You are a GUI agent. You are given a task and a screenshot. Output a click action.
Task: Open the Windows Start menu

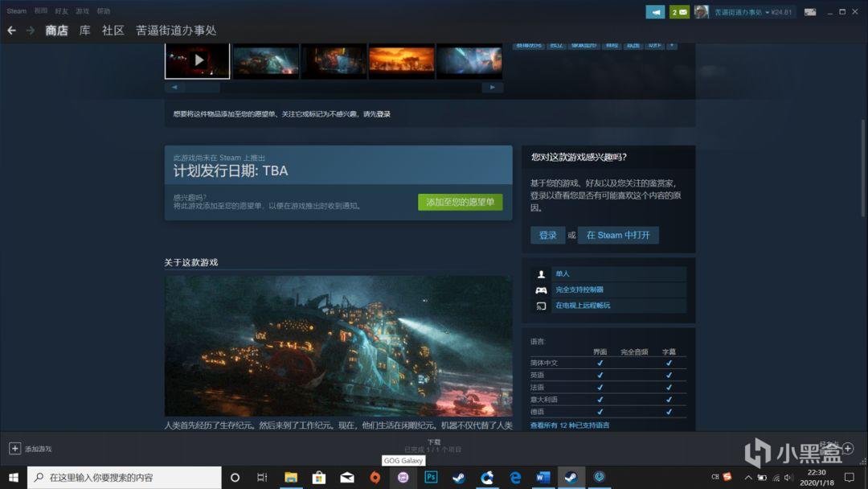tap(14, 478)
